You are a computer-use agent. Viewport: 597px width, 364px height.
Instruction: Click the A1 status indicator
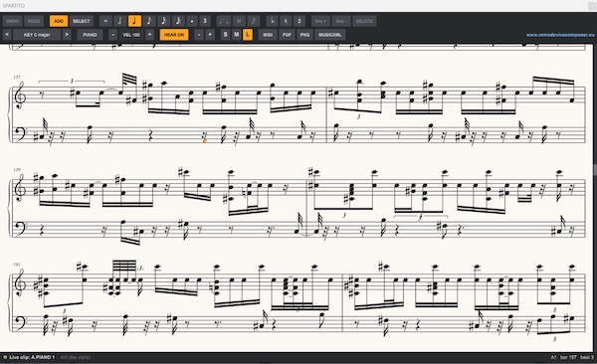coord(553,357)
